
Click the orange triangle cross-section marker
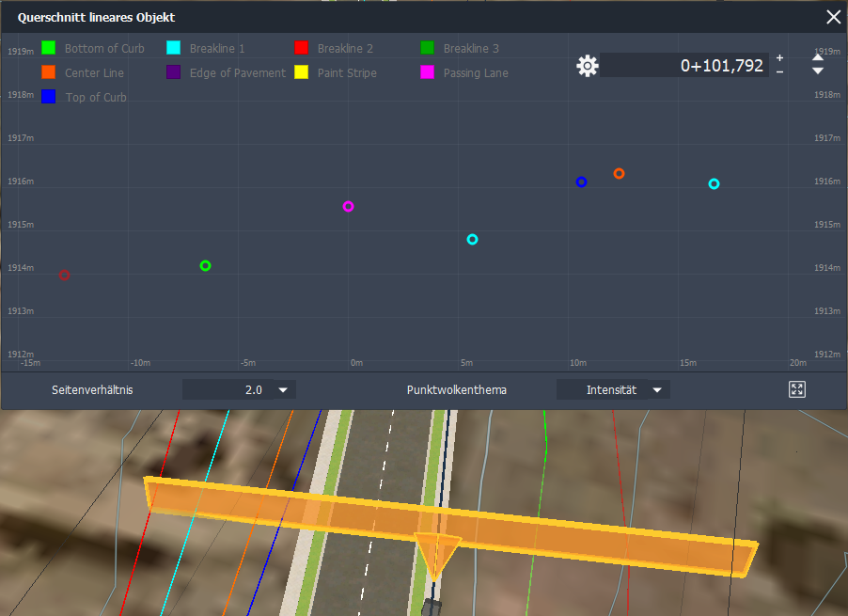(436, 555)
